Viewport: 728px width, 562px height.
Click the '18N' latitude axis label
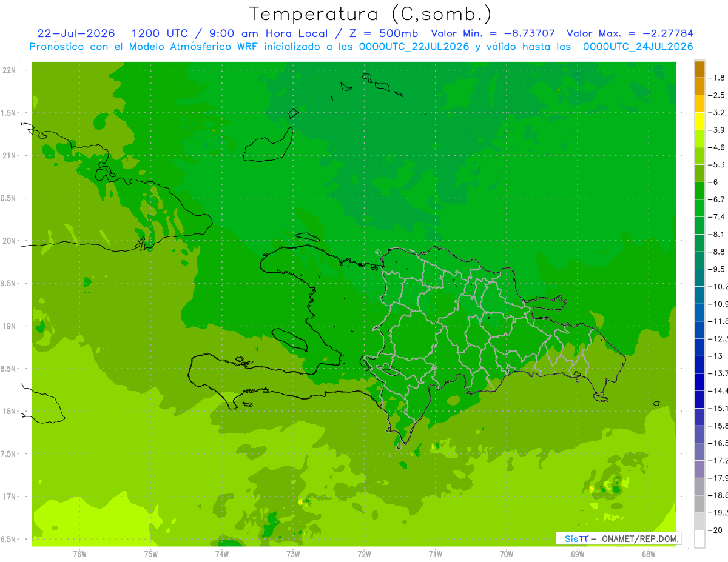pyautogui.click(x=10, y=411)
